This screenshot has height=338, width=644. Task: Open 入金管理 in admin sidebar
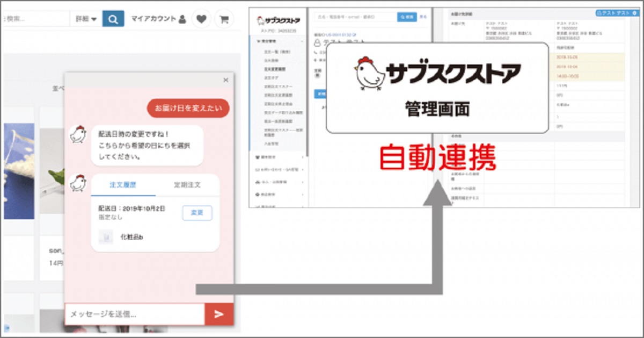pos(272,144)
